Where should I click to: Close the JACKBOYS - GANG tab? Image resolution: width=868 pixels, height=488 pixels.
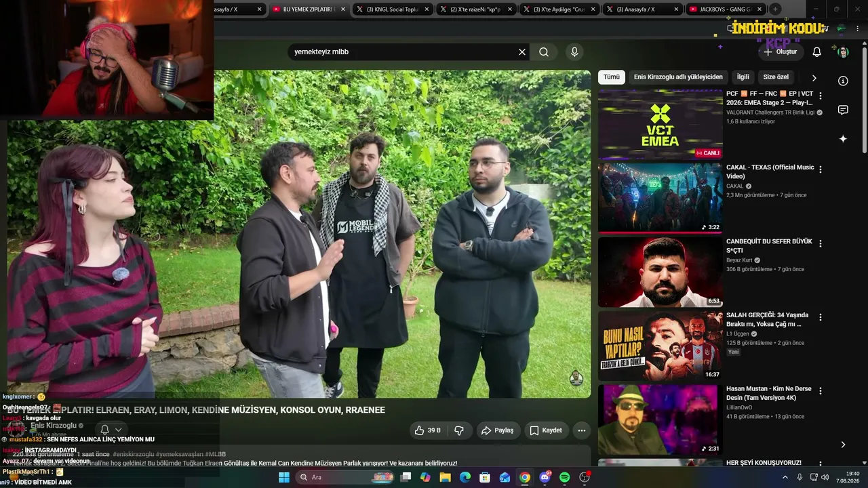coord(759,9)
